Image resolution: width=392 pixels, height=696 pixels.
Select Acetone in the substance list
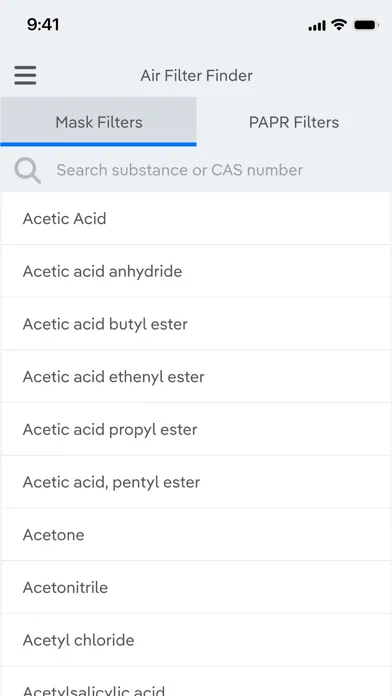[196, 535]
